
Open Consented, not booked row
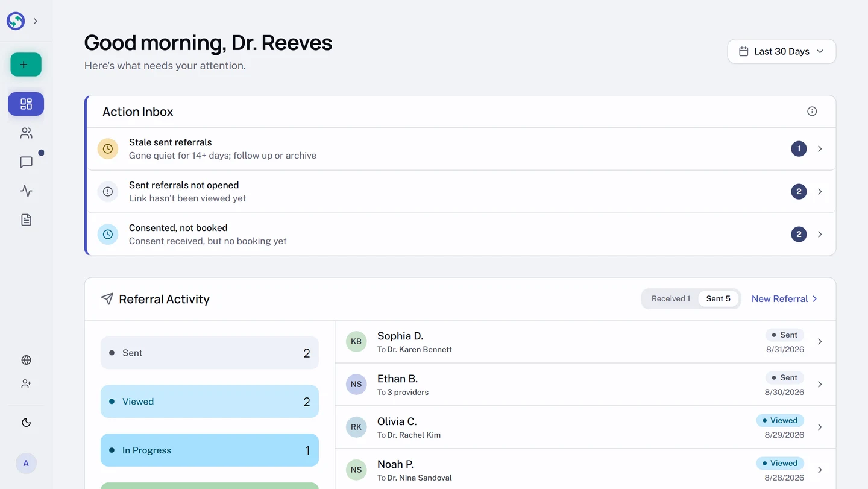[x=461, y=234]
